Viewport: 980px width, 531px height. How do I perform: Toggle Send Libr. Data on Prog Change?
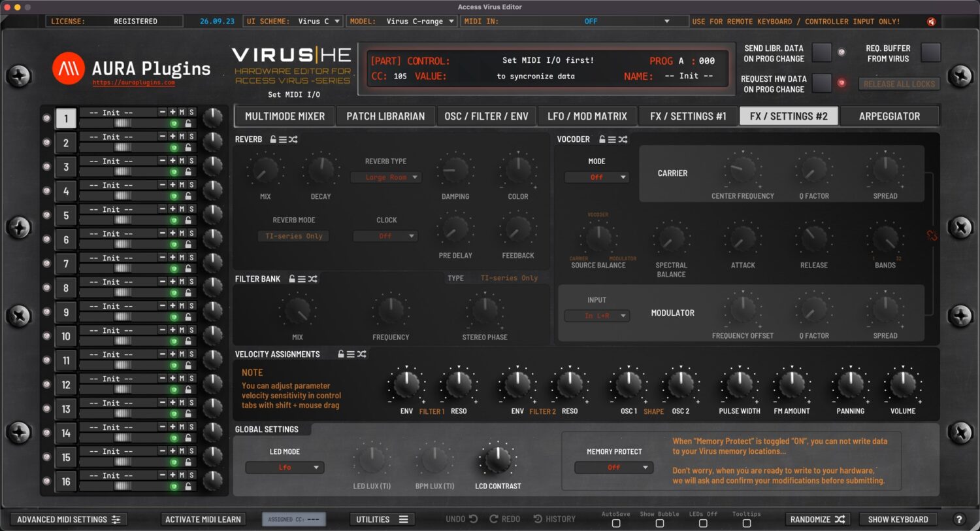pos(822,52)
